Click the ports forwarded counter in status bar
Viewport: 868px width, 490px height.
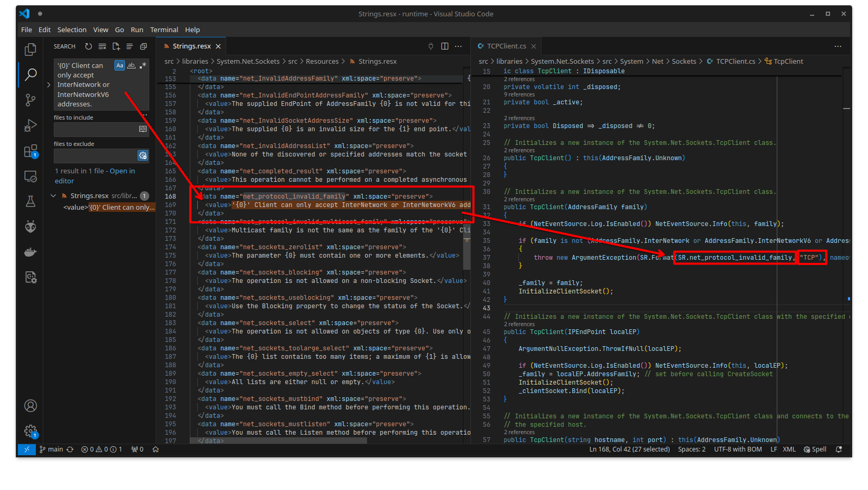137,449
